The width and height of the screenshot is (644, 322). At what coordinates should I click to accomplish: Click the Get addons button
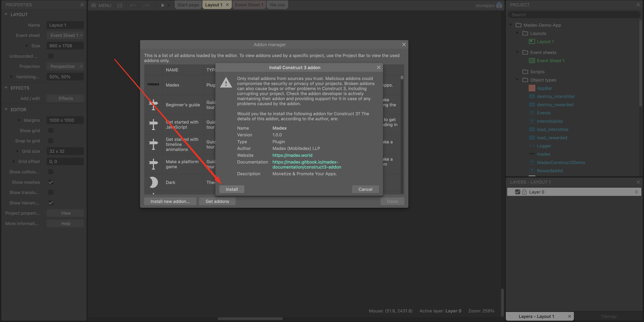point(217,201)
